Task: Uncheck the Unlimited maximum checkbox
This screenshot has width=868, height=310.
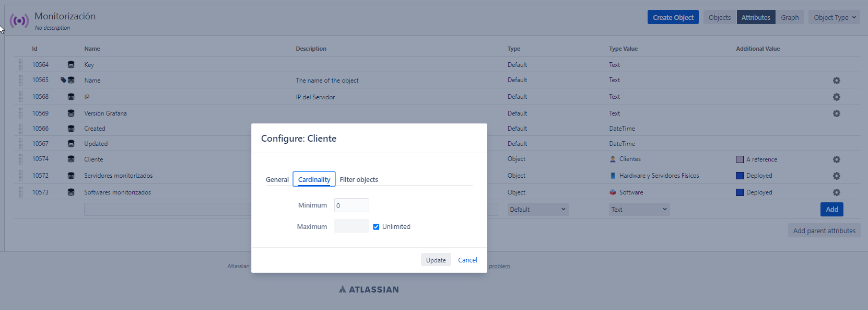Action: [x=376, y=227]
